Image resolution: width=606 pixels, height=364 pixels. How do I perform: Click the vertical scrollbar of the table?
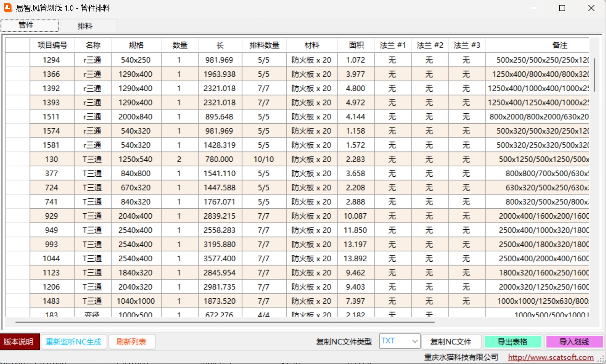pyautogui.click(x=594, y=75)
